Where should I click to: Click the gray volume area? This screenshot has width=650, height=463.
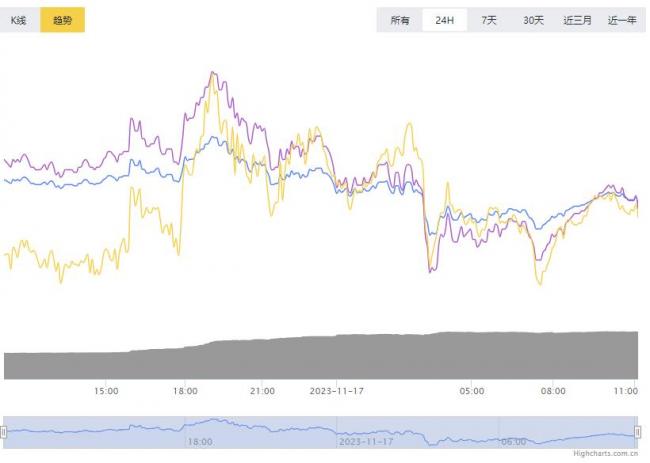pyautogui.click(x=320, y=358)
